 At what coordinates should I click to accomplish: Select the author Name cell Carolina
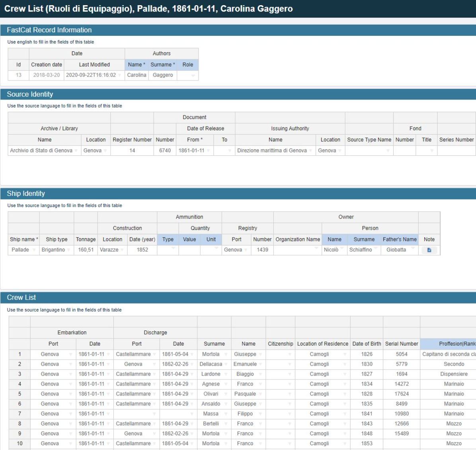[137, 75]
